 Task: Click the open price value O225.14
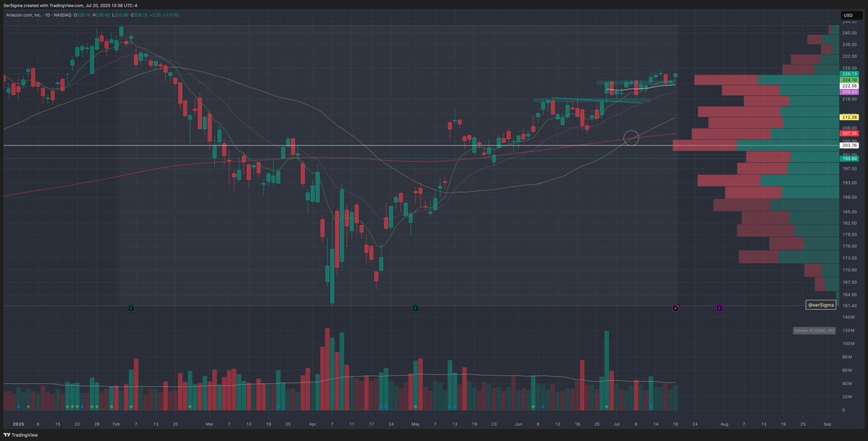point(81,15)
